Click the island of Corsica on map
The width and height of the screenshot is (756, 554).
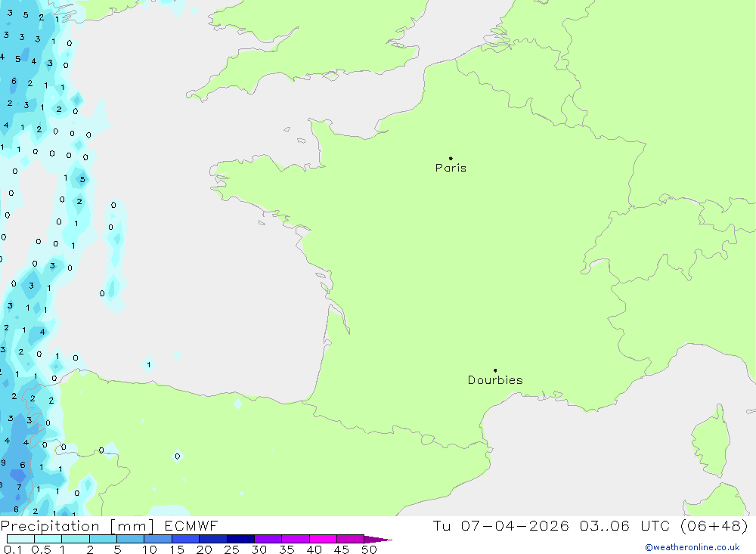pyautogui.click(x=711, y=441)
